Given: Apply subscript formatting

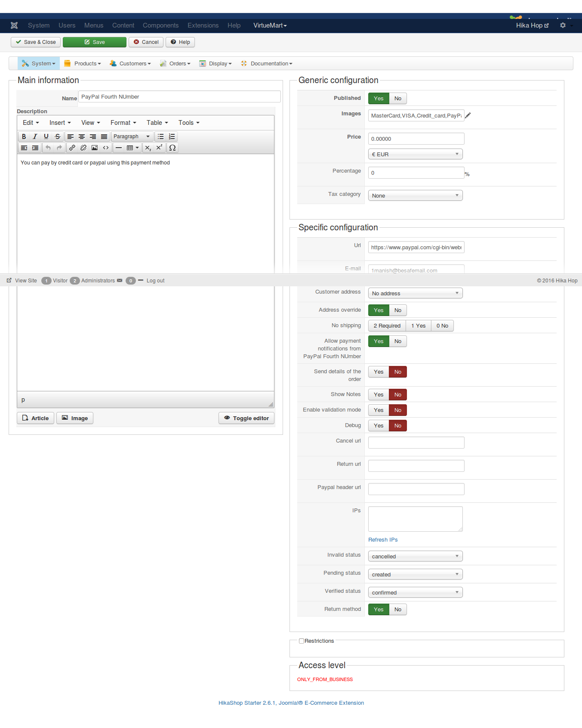Looking at the screenshot, I should pyautogui.click(x=148, y=148).
